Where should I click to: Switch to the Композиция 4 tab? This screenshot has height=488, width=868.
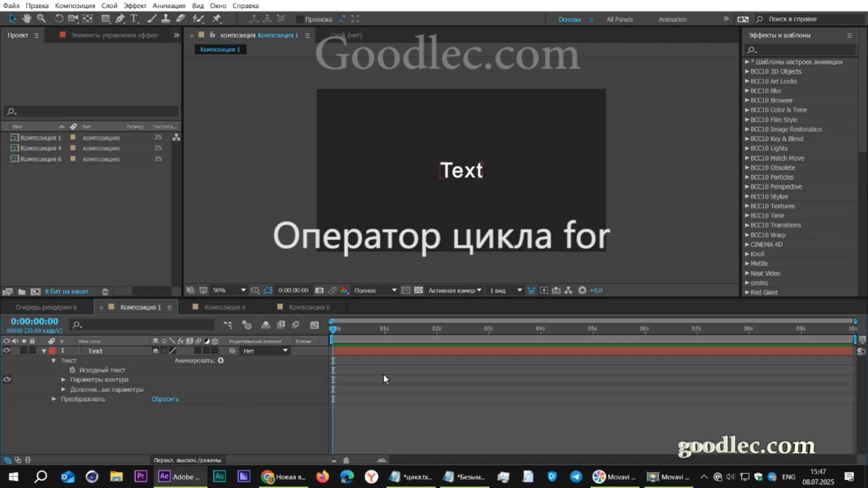pos(225,307)
